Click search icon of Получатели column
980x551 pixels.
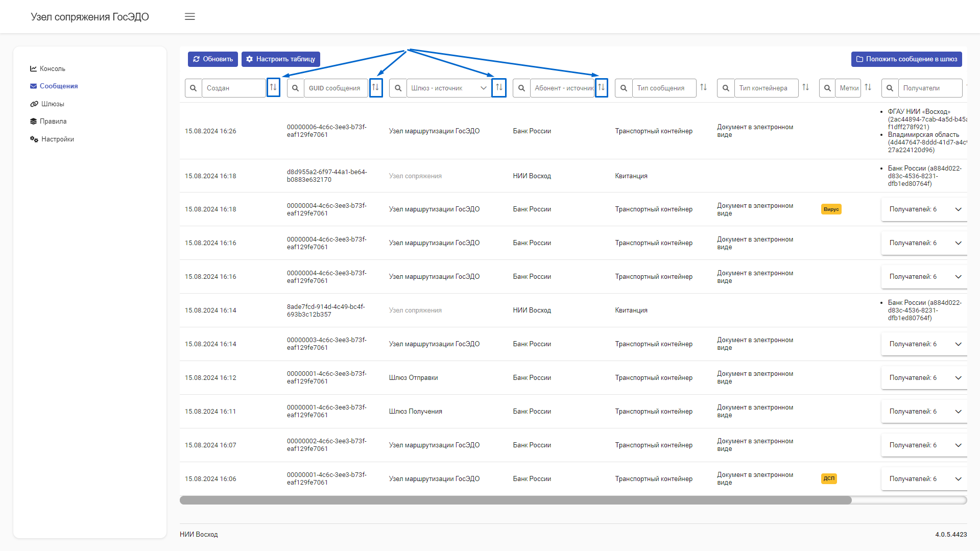(x=890, y=88)
